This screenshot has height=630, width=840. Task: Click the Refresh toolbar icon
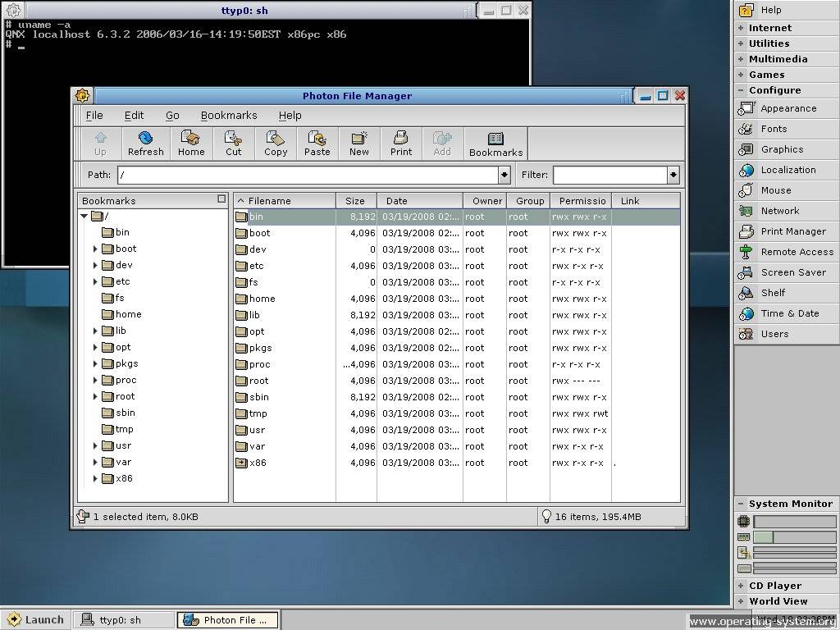pos(145,144)
